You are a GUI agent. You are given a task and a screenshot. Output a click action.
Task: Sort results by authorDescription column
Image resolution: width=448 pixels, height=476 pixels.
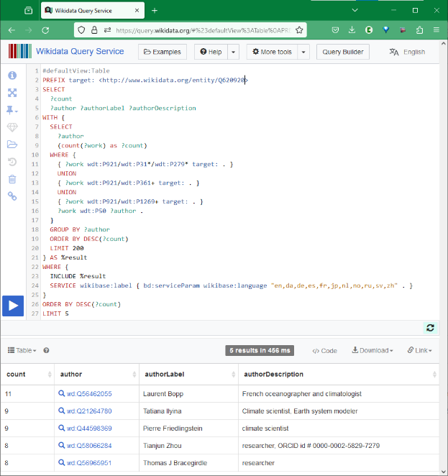click(x=339, y=375)
